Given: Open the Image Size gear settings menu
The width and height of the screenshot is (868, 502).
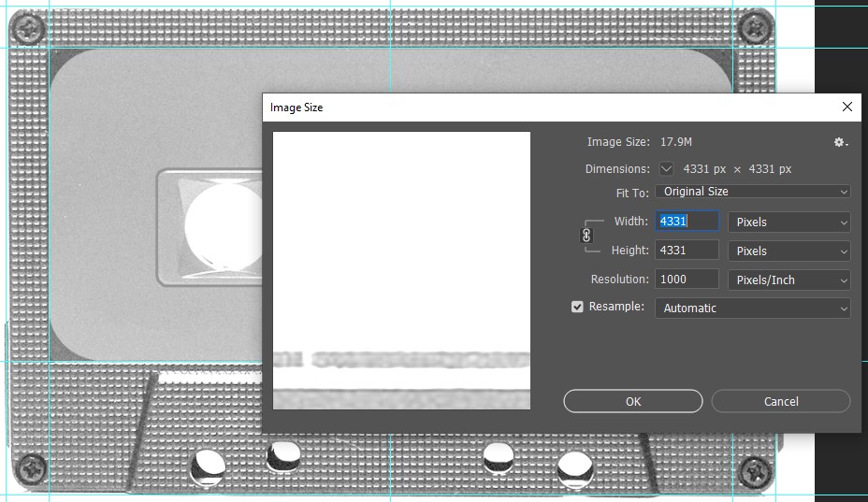Looking at the screenshot, I should coord(840,142).
